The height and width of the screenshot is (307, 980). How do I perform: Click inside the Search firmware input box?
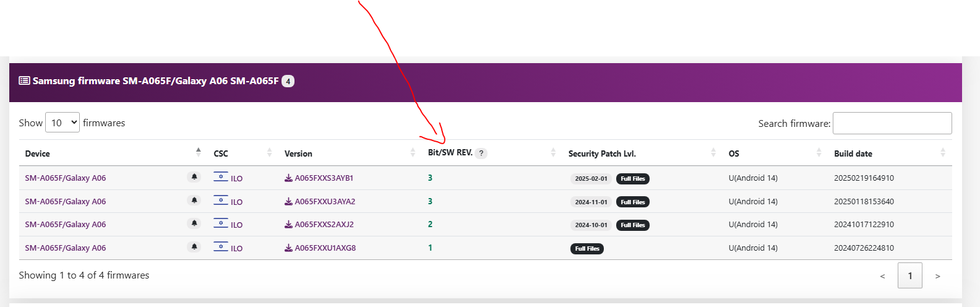[x=892, y=123]
